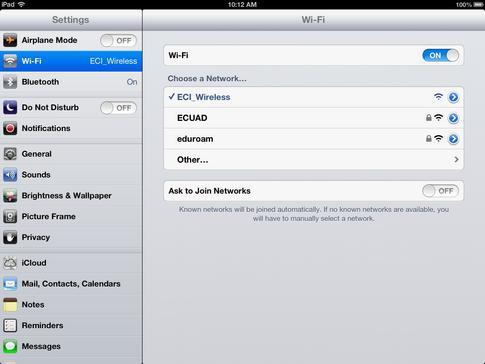485x364 pixels.
Task: Open Privacy settings
Action: coord(71,237)
